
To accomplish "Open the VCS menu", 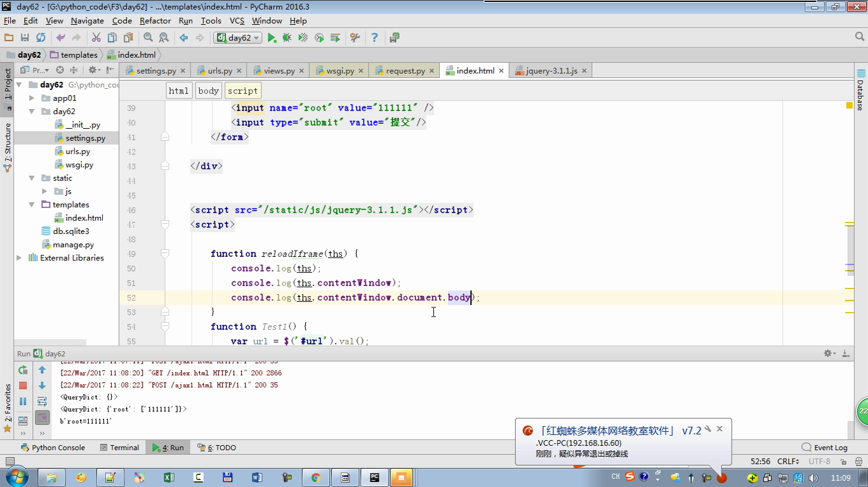I will click(237, 20).
